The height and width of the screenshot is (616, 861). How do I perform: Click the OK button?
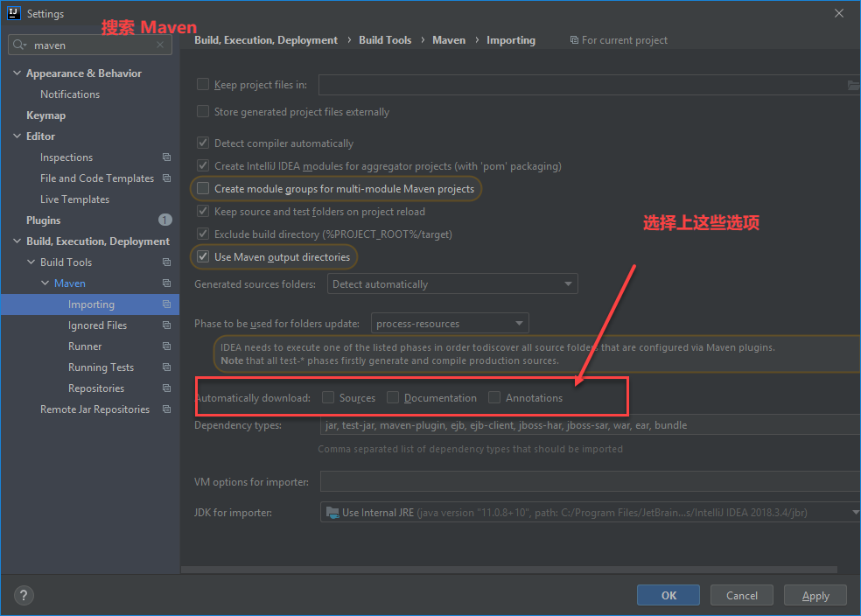pos(668,595)
